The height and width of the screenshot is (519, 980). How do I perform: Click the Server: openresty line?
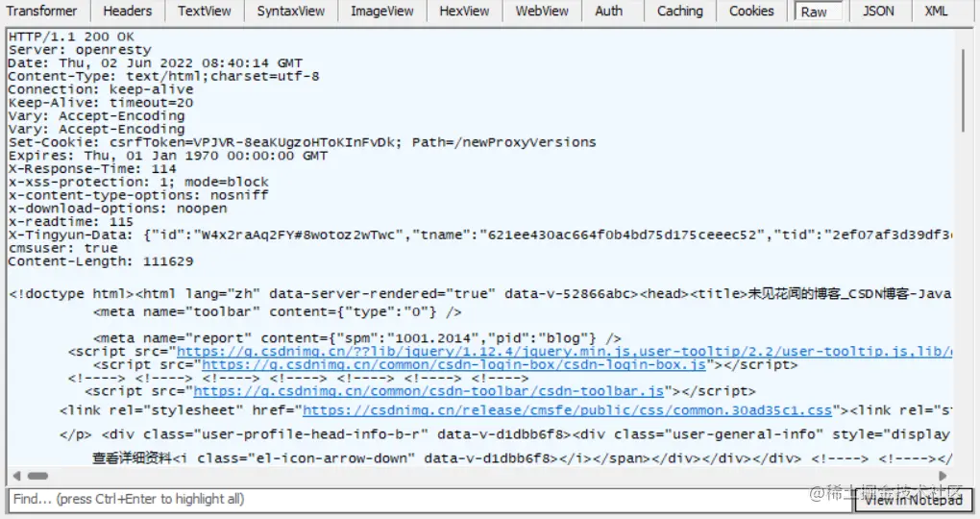click(80, 49)
